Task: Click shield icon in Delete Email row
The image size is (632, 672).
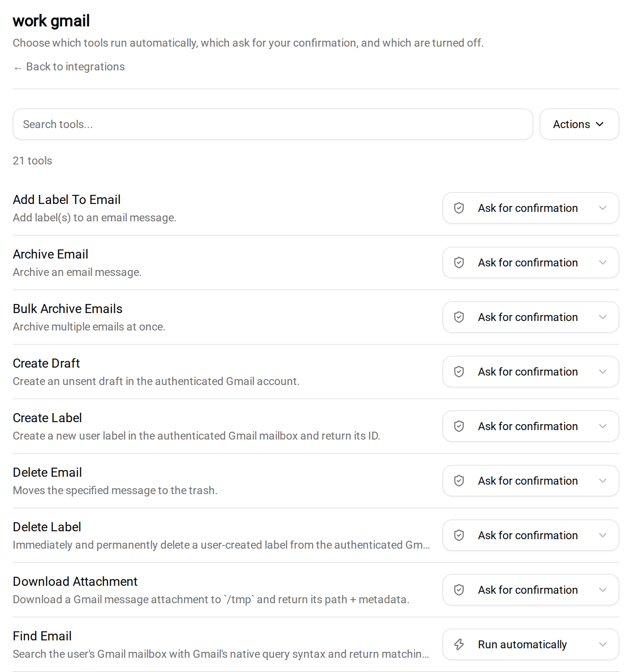Action: pos(459,481)
